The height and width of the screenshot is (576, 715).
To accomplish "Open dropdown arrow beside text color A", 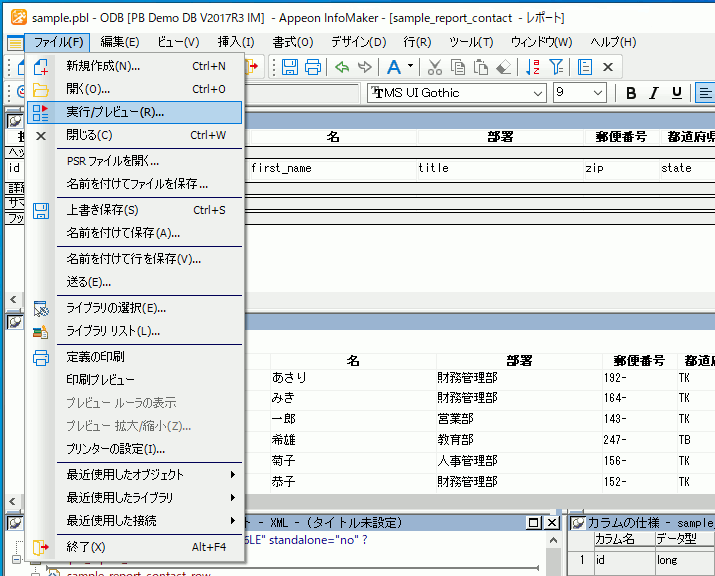I will tap(410, 67).
